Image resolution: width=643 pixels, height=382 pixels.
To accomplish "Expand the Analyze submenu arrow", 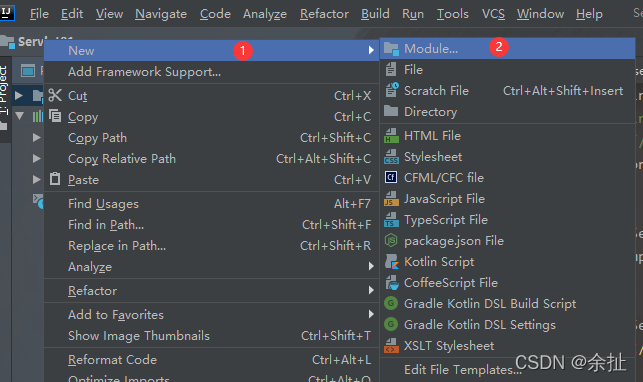I will pos(371,266).
